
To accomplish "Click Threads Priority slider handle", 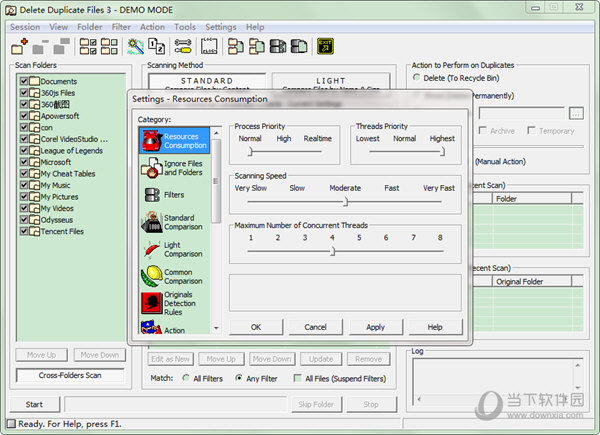I will pos(442,152).
